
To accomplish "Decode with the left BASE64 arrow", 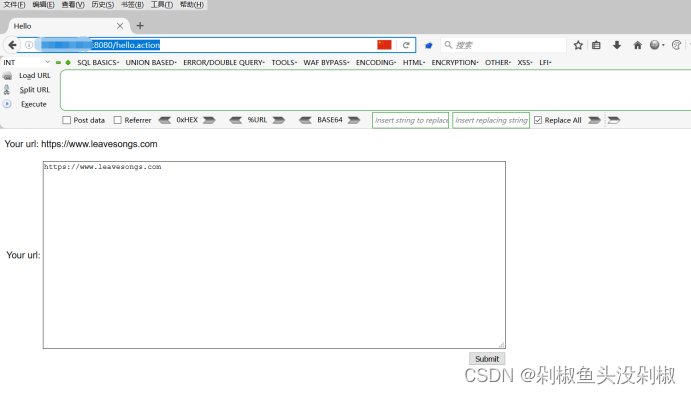I will [305, 120].
